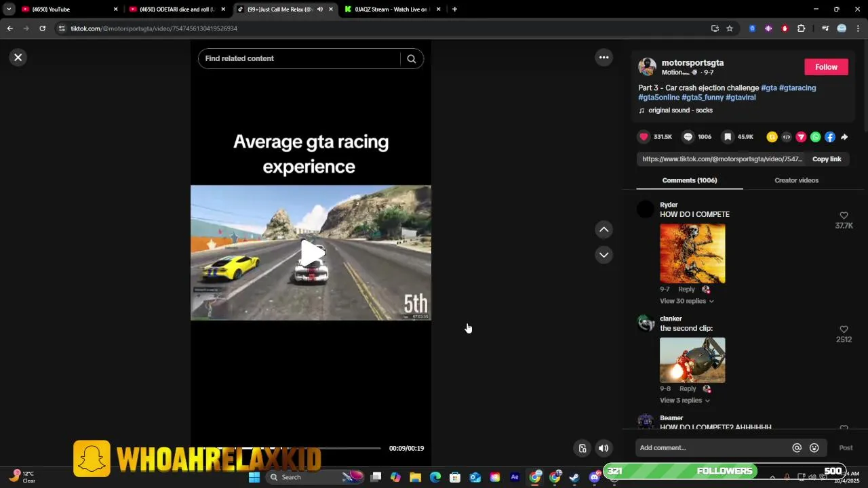Like clanker's comment
This screenshot has height=488, width=868.
click(x=844, y=329)
